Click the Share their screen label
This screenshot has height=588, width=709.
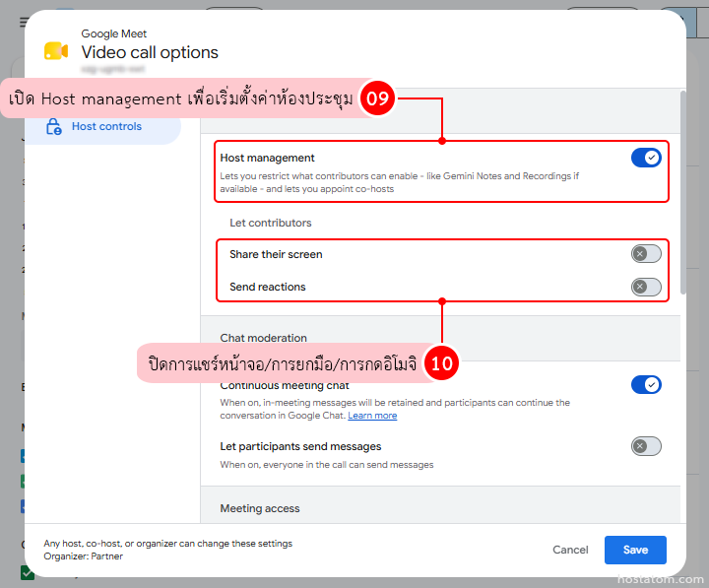276,254
